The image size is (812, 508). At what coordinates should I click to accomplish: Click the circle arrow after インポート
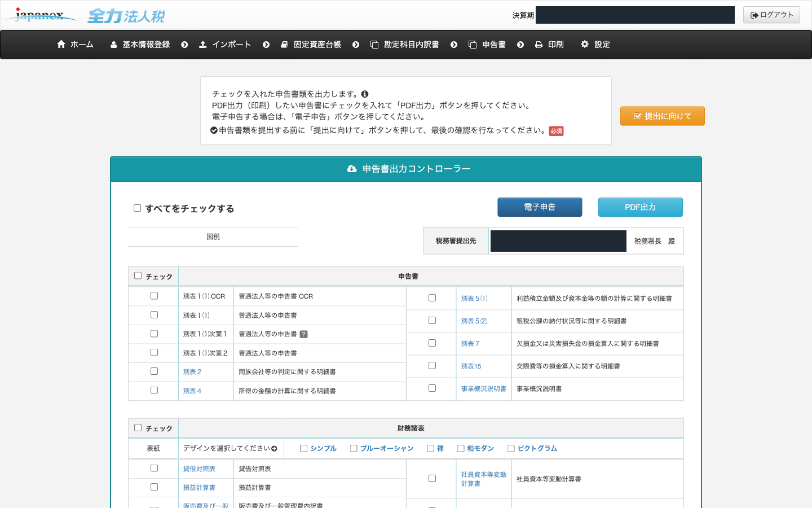pos(266,45)
